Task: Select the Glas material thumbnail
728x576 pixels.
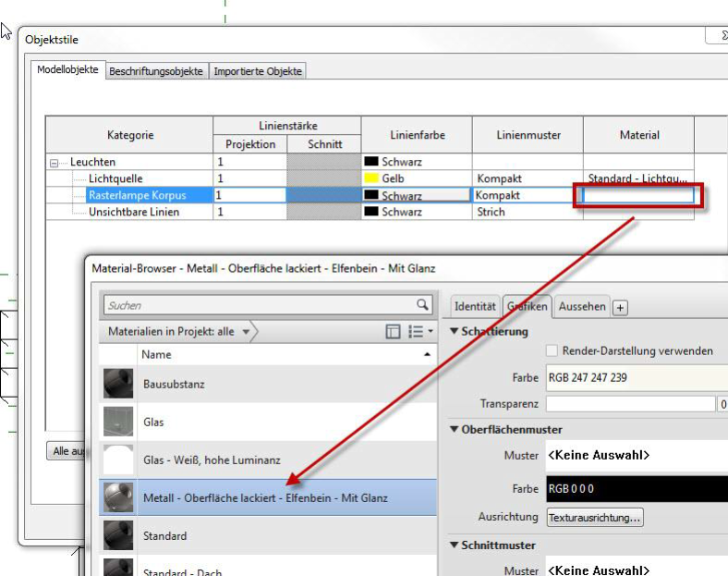Action: point(118,422)
